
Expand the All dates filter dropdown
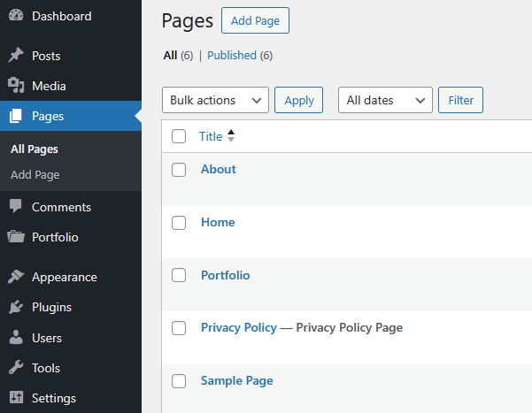point(385,100)
